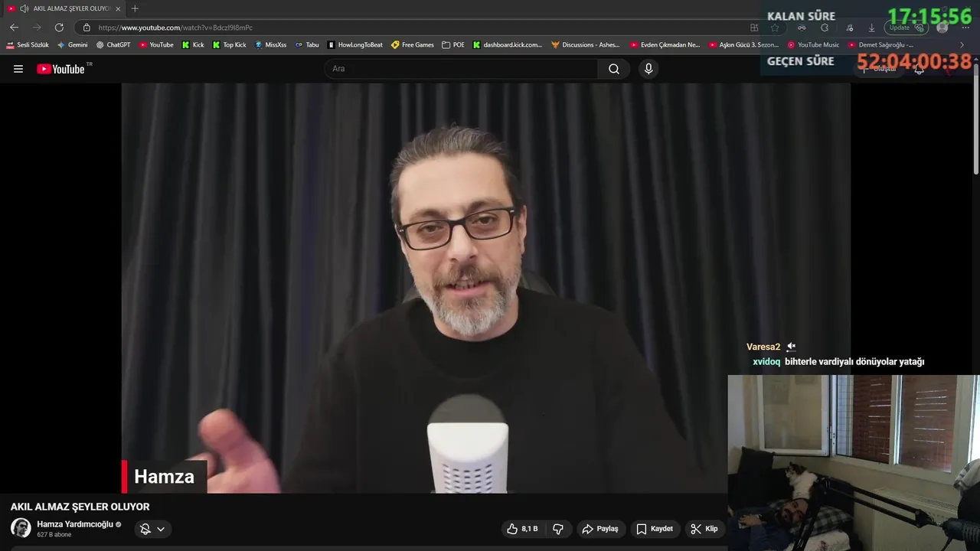The width and height of the screenshot is (980, 551).
Task: Click the browser Update button
Action: 906,28
